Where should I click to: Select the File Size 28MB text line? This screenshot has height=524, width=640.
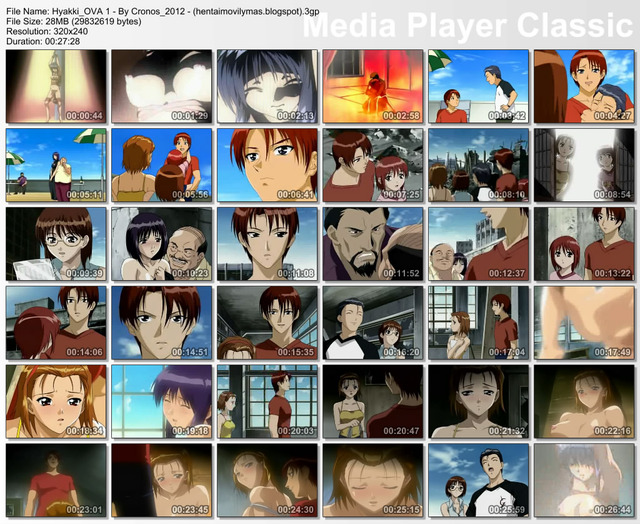coord(74,21)
